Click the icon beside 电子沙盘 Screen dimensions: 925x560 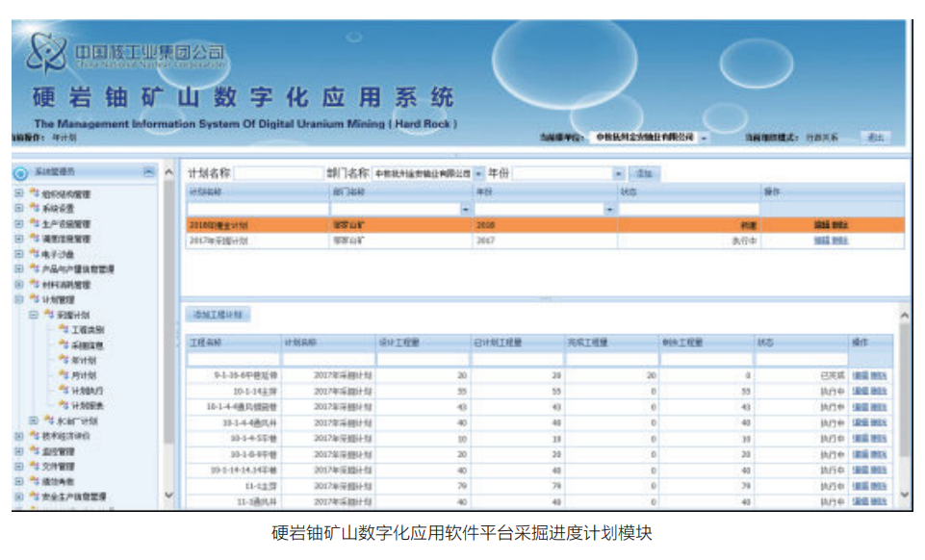35,254
